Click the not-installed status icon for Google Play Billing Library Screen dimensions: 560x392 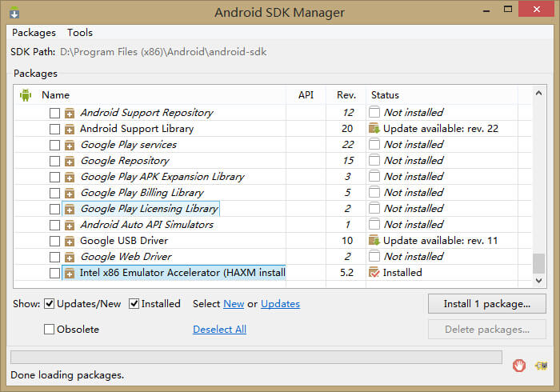(374, 192)
